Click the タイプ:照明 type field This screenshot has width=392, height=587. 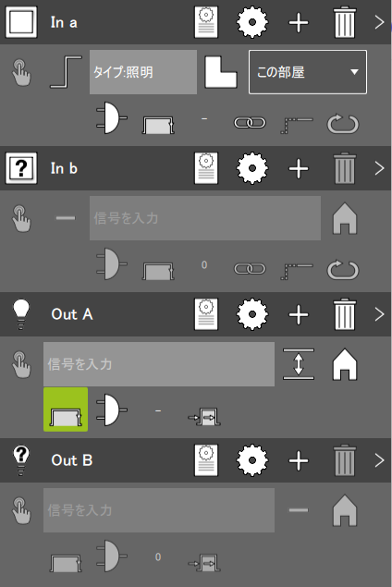(x=143, y=72)
